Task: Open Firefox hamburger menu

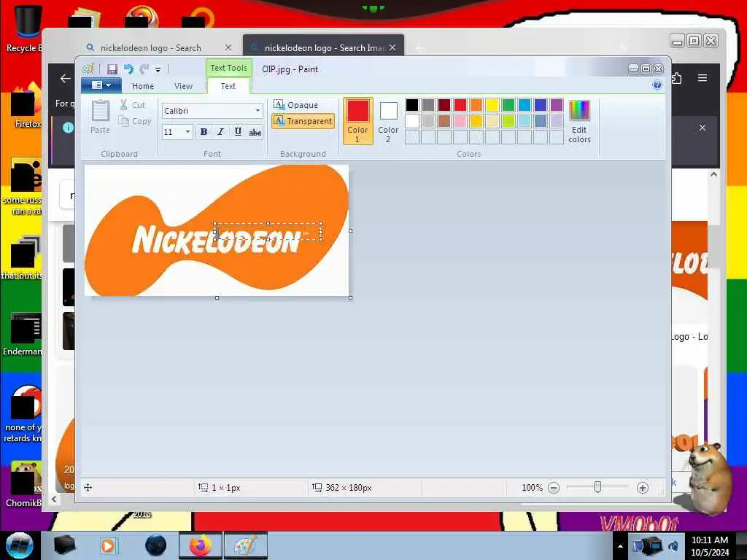Action: (x=703, y=77)
